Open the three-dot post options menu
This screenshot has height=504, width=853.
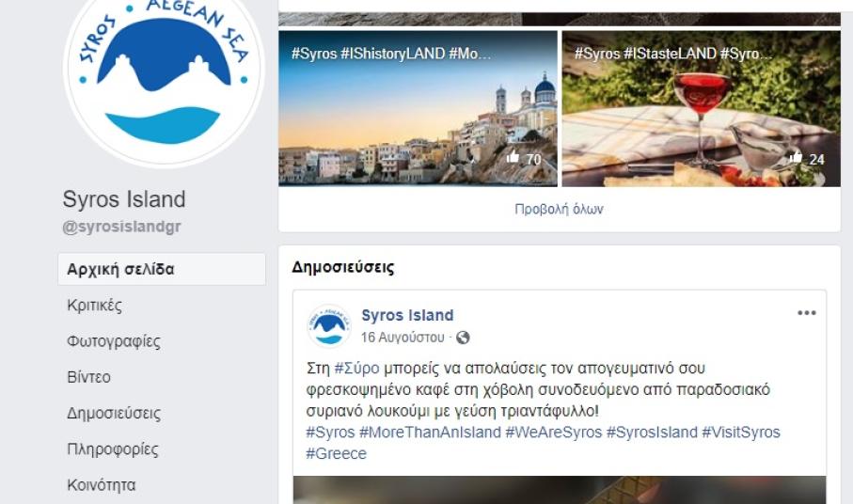coord(806,312)
